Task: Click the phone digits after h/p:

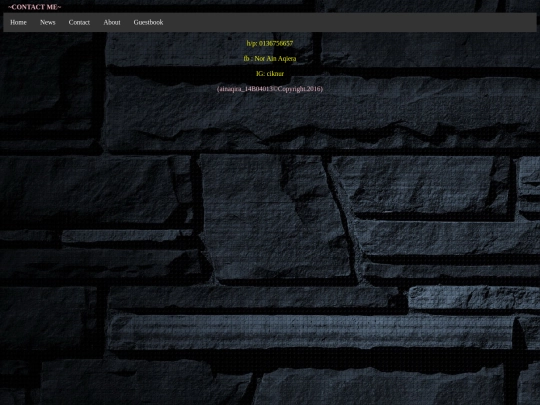Action: 276,43
